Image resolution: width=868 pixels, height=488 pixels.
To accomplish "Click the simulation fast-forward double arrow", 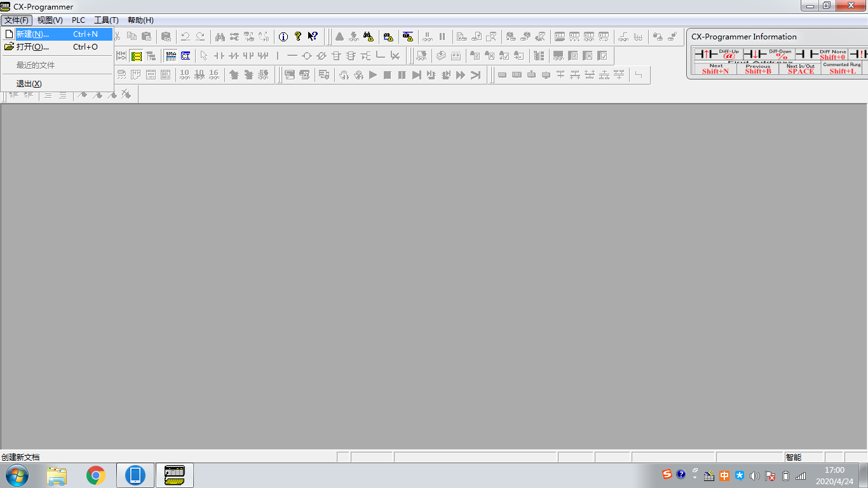I will pos(461,75).
